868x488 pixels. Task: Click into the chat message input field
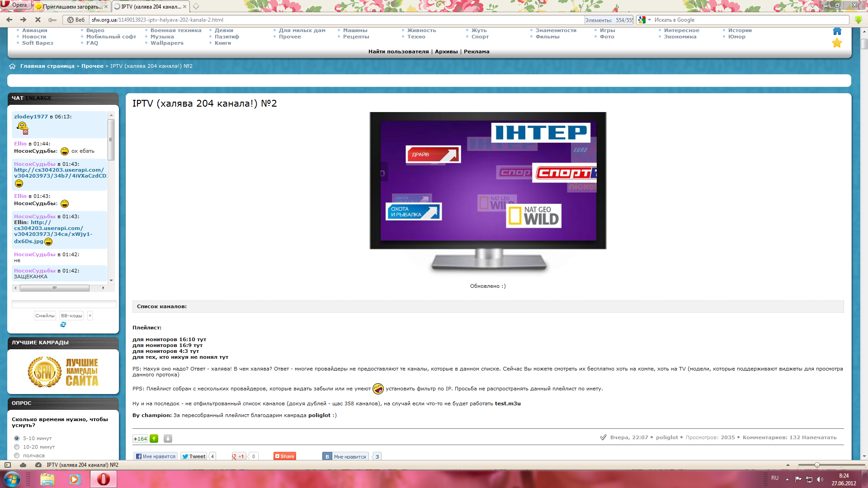click(x=64, y=305)
